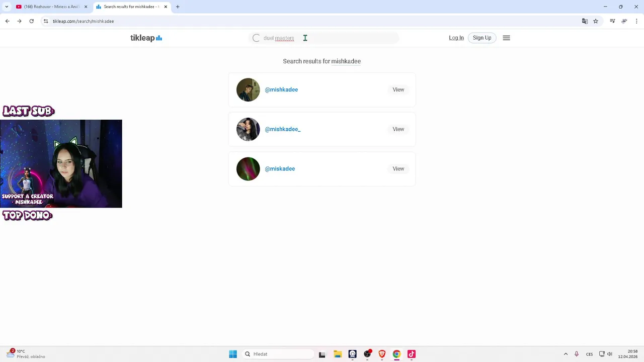644x362 pixels.
Task: Click the @mishkadee avatar picture
Action: [248, 89]
